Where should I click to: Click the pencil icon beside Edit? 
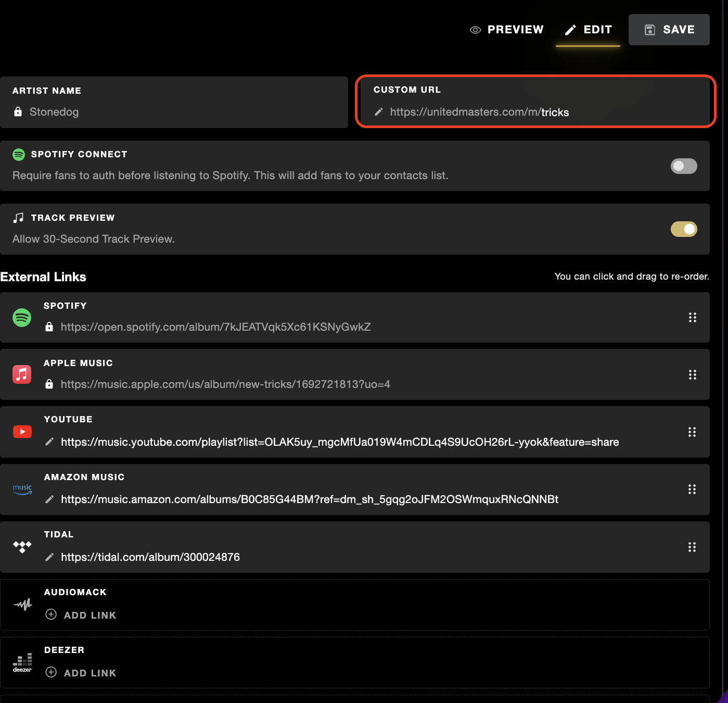(x=570, y=30)
